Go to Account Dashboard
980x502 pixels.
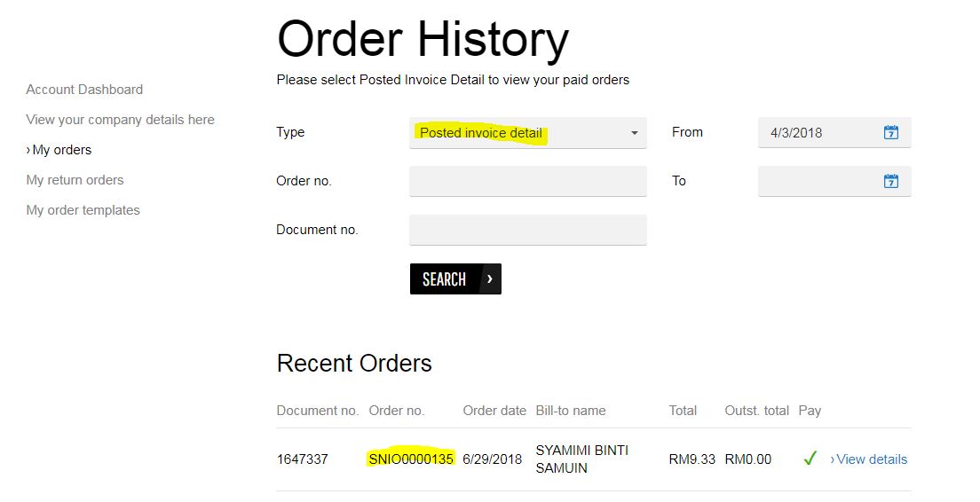coord(84,90)
